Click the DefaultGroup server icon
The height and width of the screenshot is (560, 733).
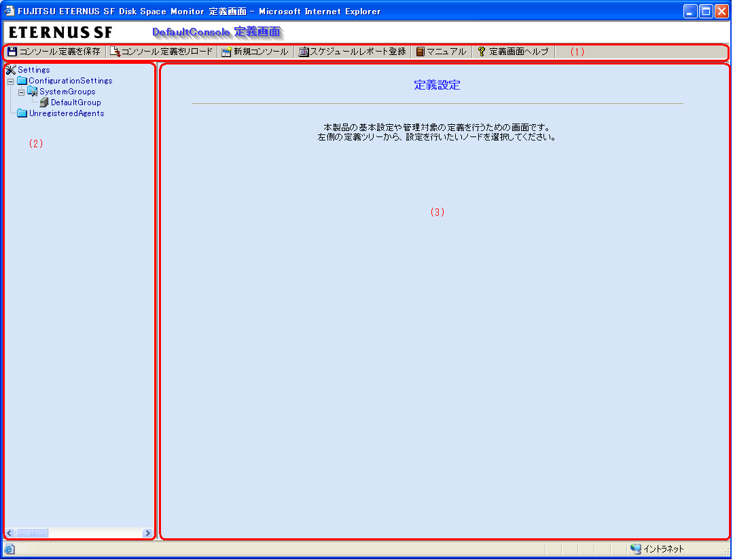(x=44, y=102)
